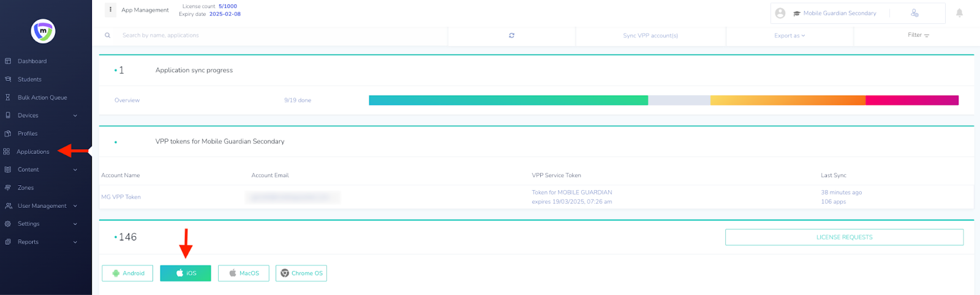
Task: Open the MG VPP Token link
Action: coord(121,197)
